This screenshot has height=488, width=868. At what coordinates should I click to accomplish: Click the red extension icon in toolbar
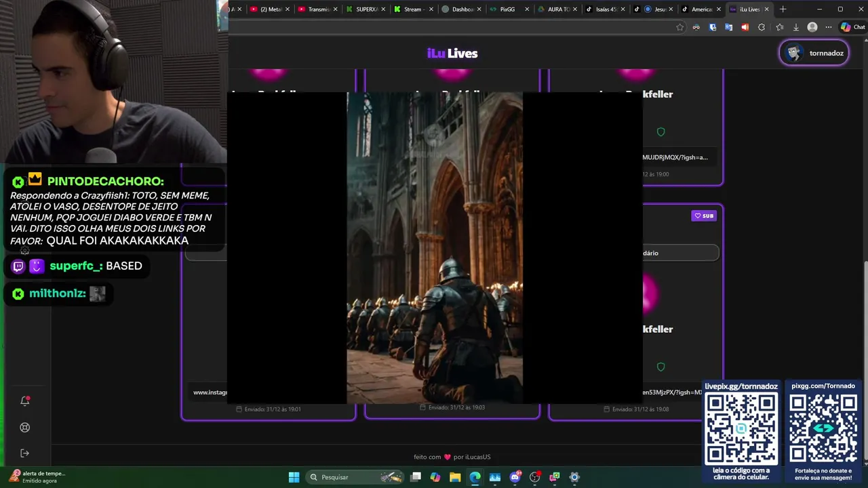click(x=745, y=27)
